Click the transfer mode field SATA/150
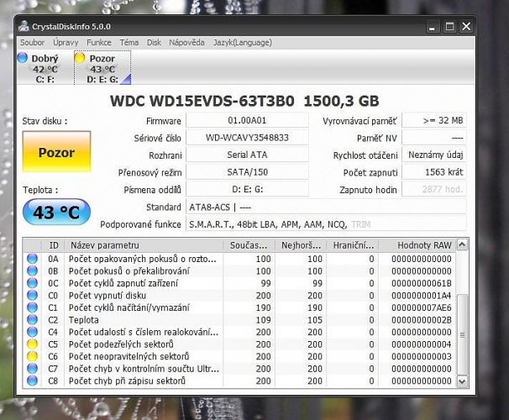Image resolution: width=509 pixels, height=420 pixels. pyautogui.click(x=247, y=172)
